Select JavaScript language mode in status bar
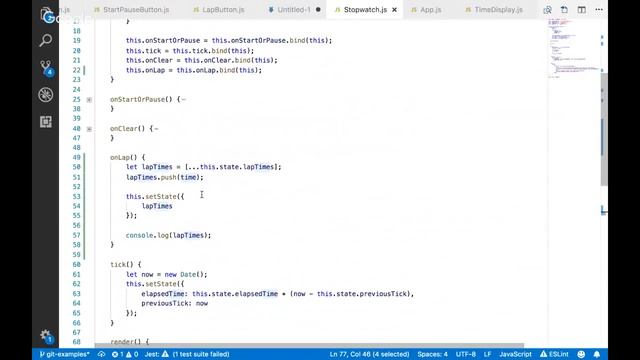640x360 pixels. (515, 354)
